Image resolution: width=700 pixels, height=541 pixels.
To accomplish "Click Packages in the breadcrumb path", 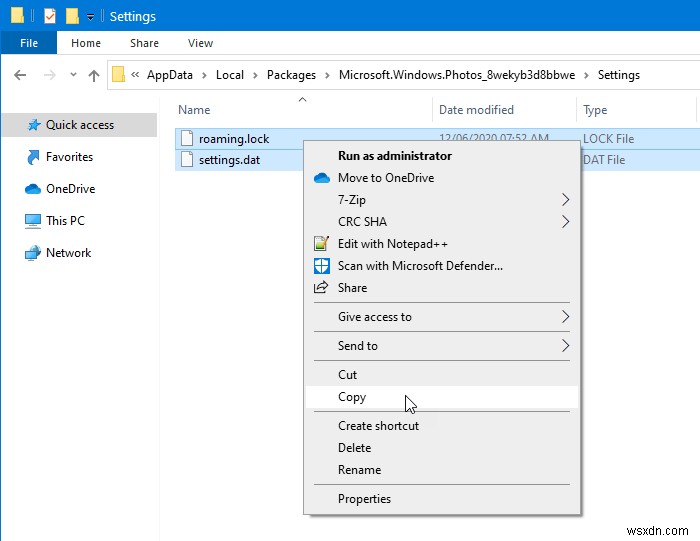I will coord(291,75).
